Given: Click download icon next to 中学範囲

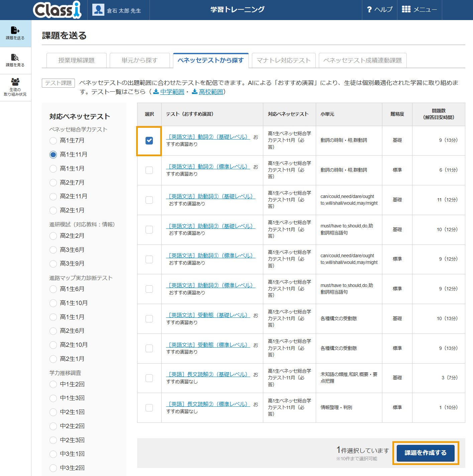Looking at the screenshot, I should pos(156,92).
